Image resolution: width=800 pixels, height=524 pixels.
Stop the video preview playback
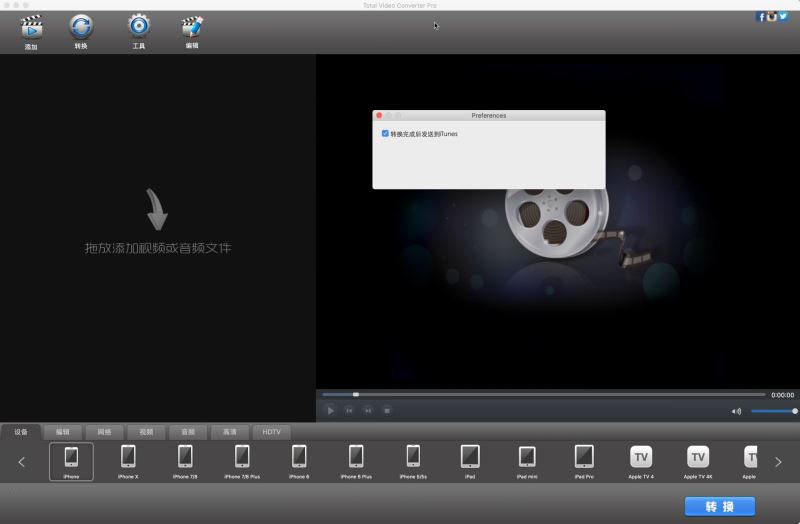[x=387, y=410]
